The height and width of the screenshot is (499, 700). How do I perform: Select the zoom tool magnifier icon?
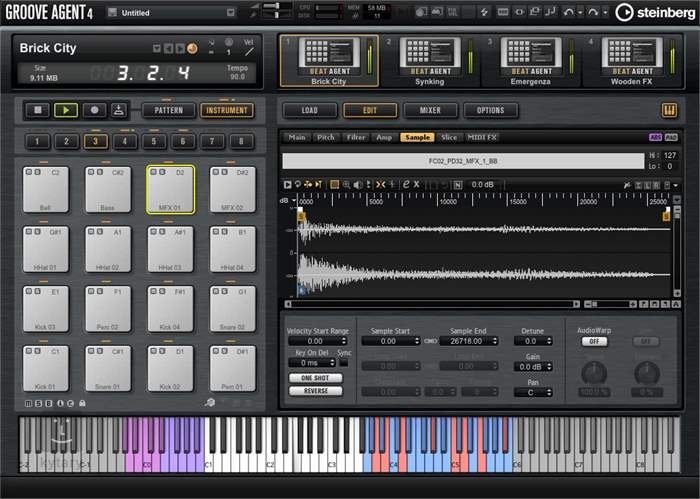[346, 184]
